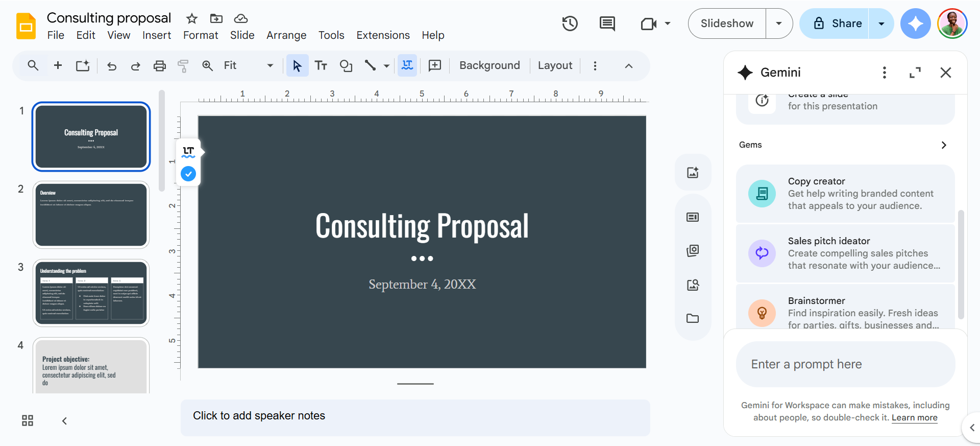Select the line tool
Screen dimensions: 980x446
[x=371, y=65]
